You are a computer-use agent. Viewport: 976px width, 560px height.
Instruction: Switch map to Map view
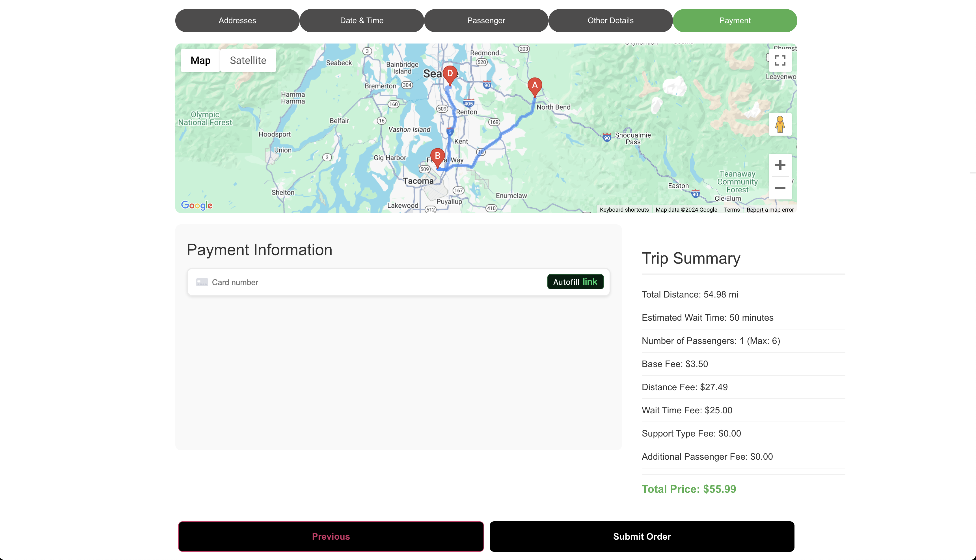[x=200, y=60]
